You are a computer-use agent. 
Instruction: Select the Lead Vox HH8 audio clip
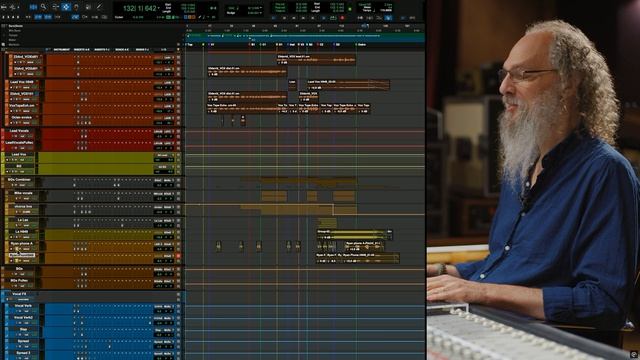point(348,84)
